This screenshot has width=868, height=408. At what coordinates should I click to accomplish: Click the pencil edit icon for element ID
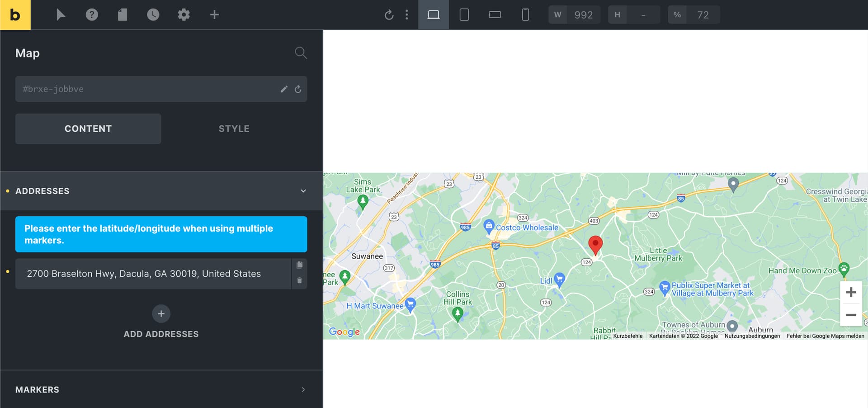[284, 89]
